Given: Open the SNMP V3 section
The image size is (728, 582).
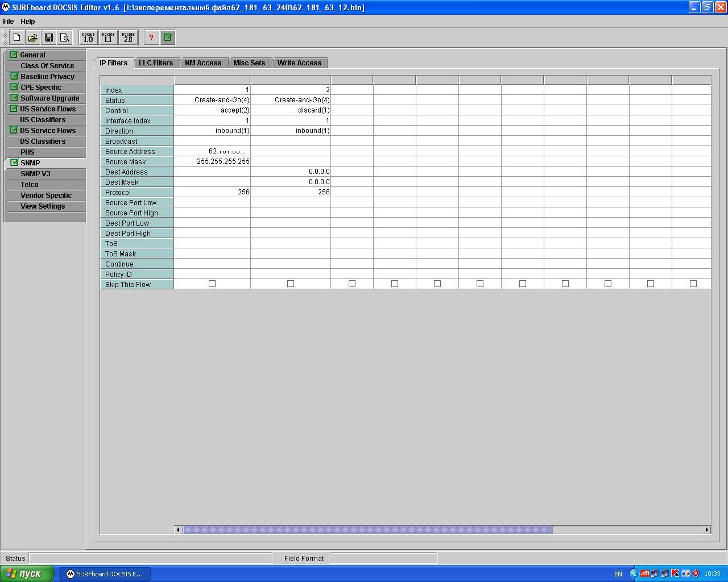Looking at the screenshot, I should click(x=45, y=174).
